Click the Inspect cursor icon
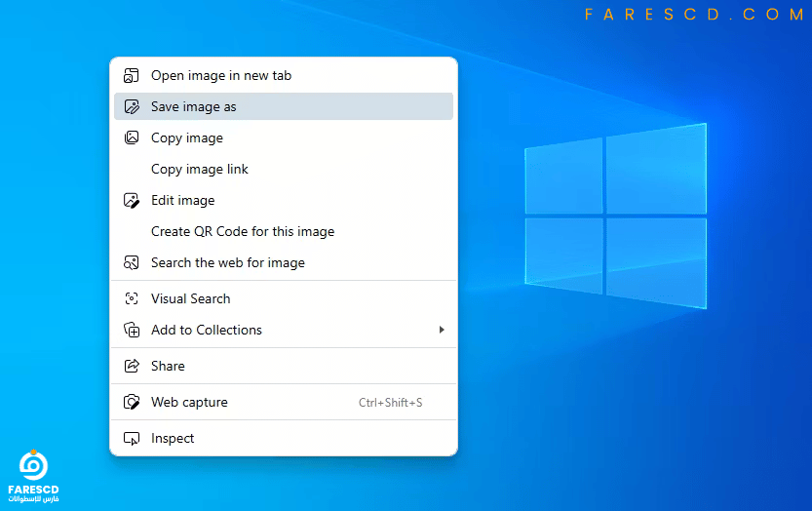 pos(132,439)
